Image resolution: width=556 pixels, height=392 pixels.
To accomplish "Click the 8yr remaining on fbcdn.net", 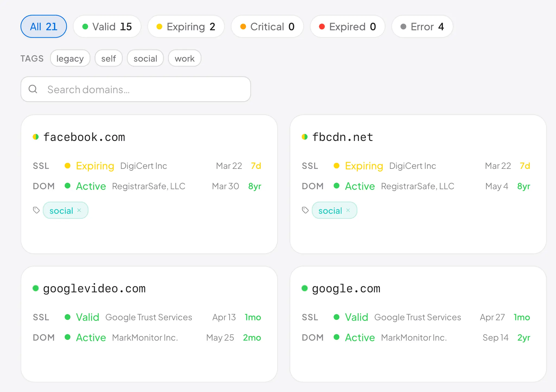I will tap(524, 186).
